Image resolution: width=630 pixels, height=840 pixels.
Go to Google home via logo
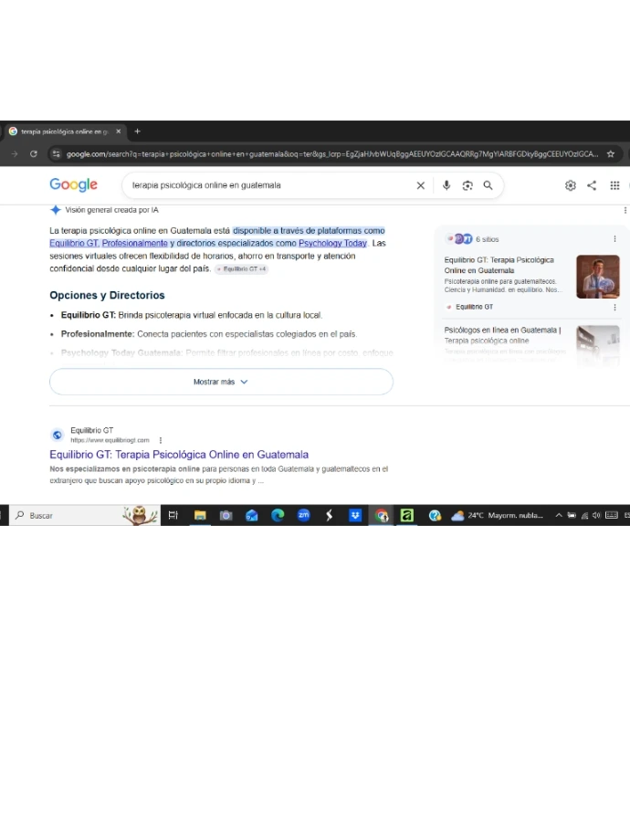[73, 184]
